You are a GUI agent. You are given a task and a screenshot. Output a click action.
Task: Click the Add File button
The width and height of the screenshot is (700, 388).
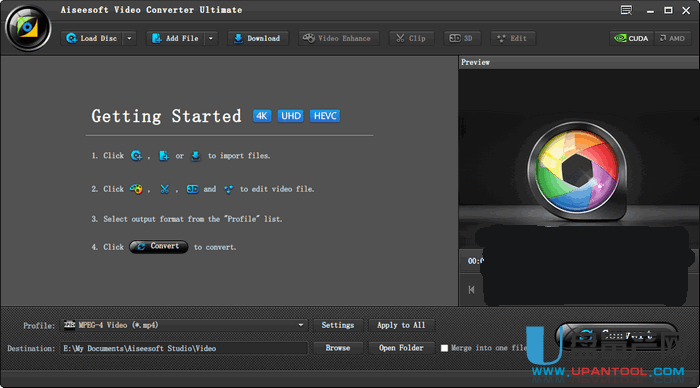click(x=176, y=38)
